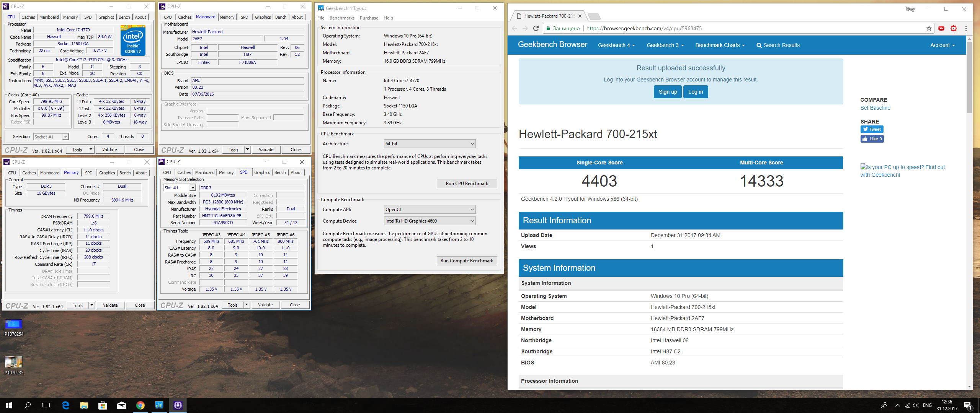Click the Log in button
The width and height of the screenshot is (980, 413).
[696, 92]
